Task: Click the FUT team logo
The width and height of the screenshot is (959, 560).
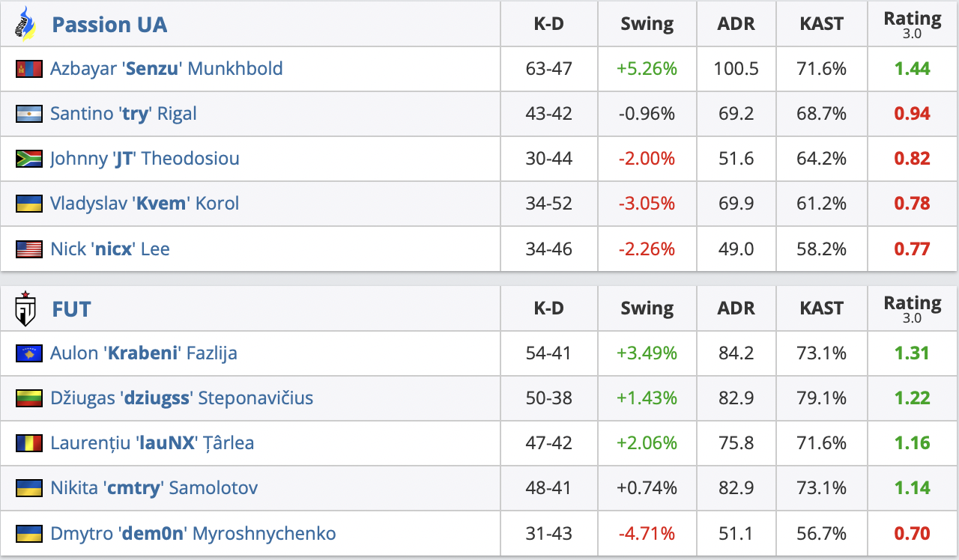Action: pos(26,308)
